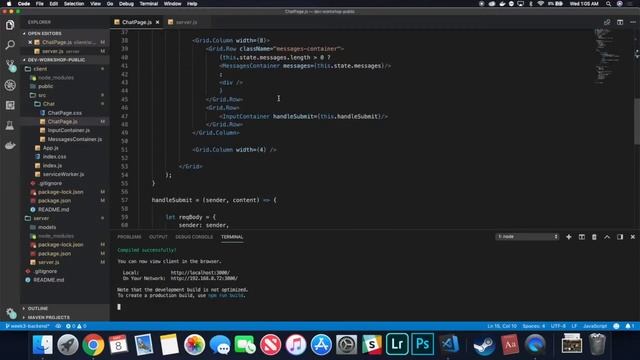Click terminal cursor prompt line
The width and height of the screenshot is (640, 360).
click(119, 307)
